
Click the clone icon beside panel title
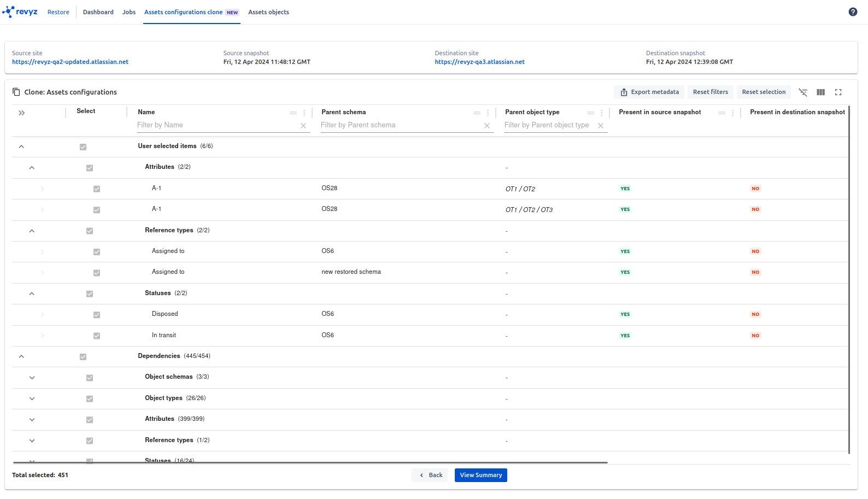16,92
